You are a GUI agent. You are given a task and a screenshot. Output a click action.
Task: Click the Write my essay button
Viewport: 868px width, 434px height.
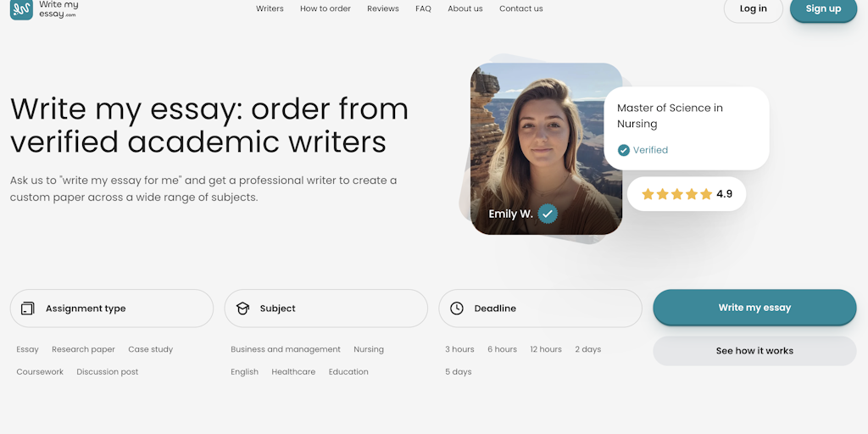click(754, 308)
